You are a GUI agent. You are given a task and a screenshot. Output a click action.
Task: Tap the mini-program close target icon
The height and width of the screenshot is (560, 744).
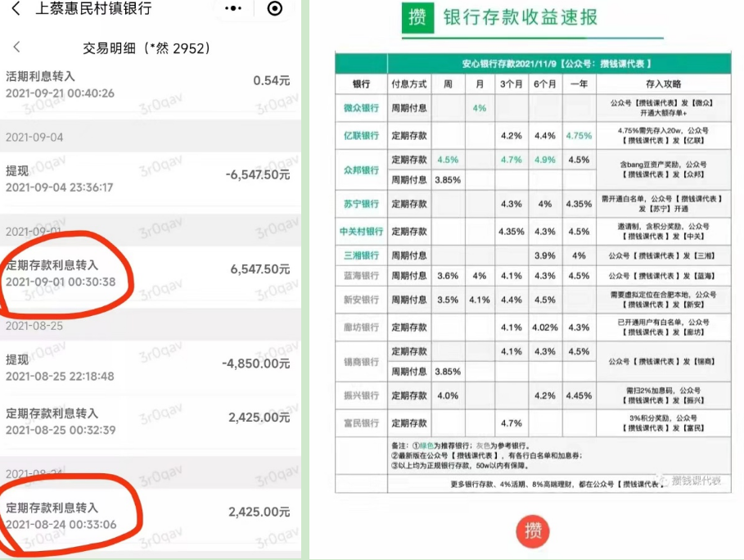[275, 8]
